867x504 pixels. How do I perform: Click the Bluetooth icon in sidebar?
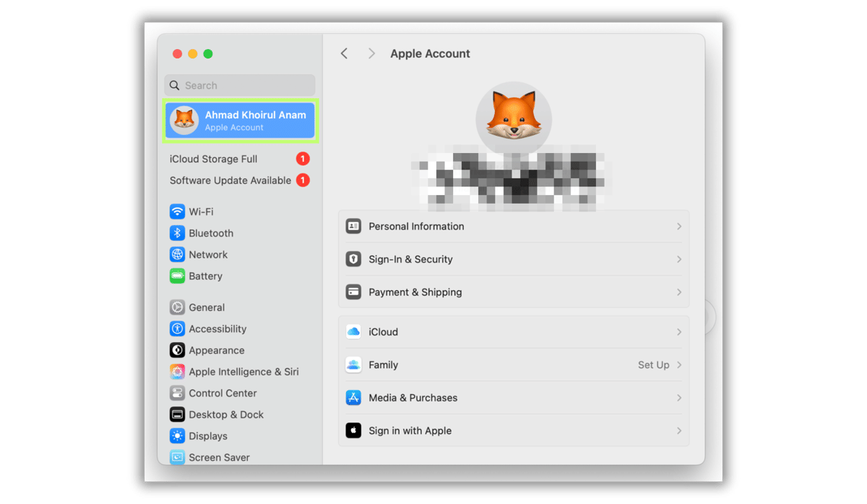(x=177, y=233)
